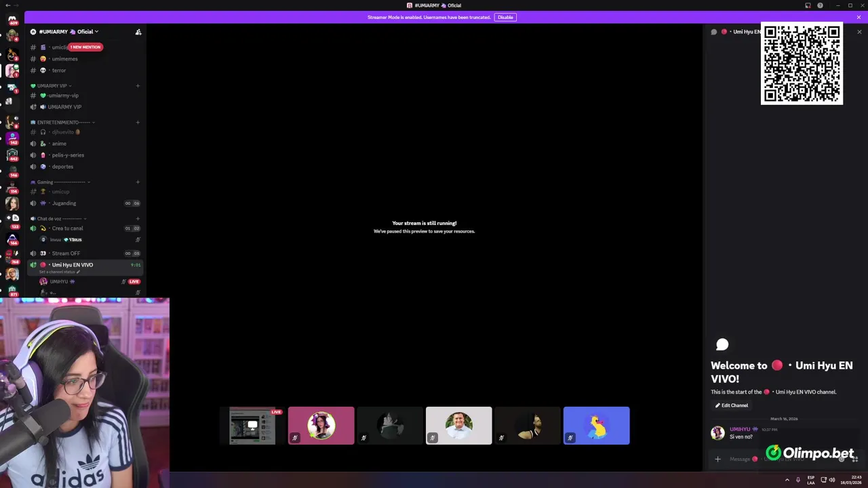Add a channel to the UMIARMY VIP category
This screenshot has height=488, width=868.
point(138,86)
